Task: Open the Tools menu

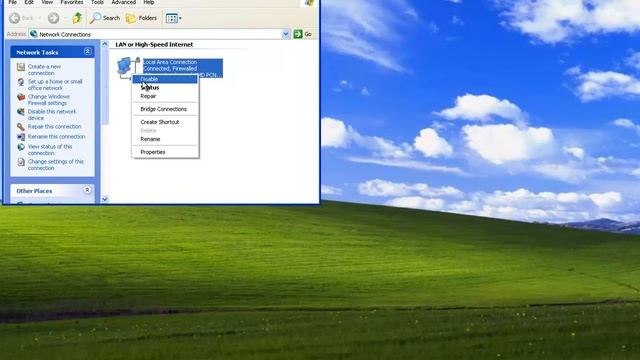Action: [97, 2]
